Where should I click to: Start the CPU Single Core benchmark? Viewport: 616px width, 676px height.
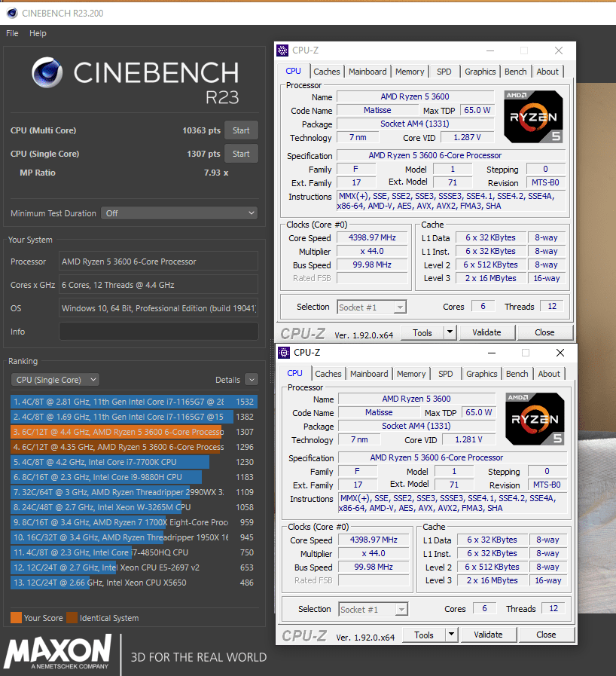click(x=241, y=154)
